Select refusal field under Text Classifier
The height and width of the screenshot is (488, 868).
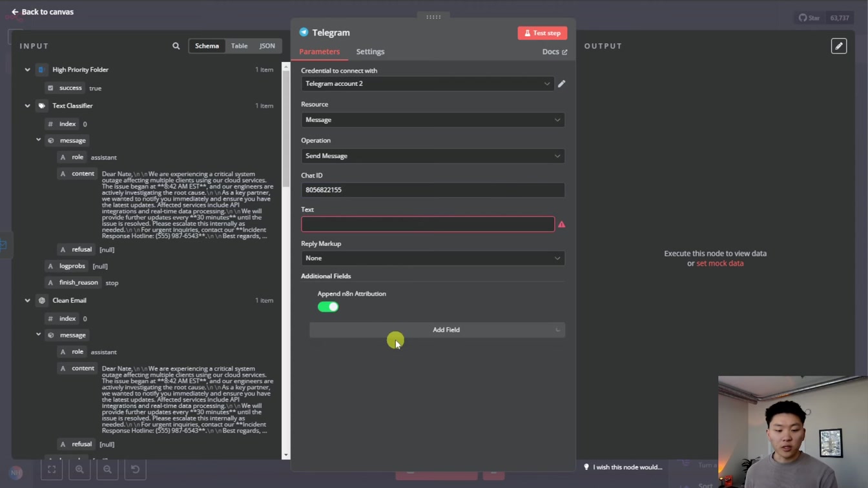pyautogui.click(x=77, y=249)
